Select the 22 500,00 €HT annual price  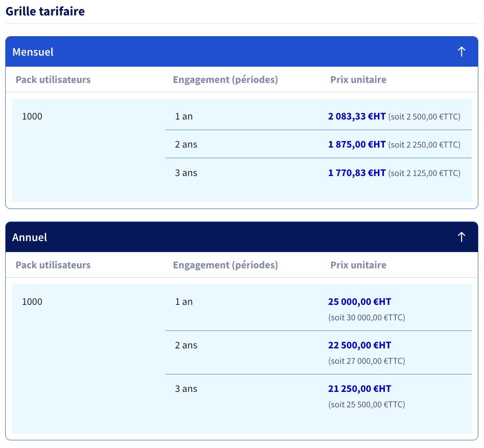pyautogui.click(x=360, y=345)
